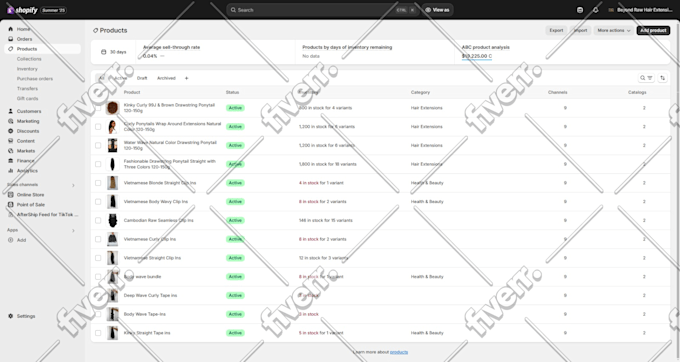This screenshot has height=362, width=680.
Task: Click the Channels column header
Action: pyautogui.click(x=557, y=92)
